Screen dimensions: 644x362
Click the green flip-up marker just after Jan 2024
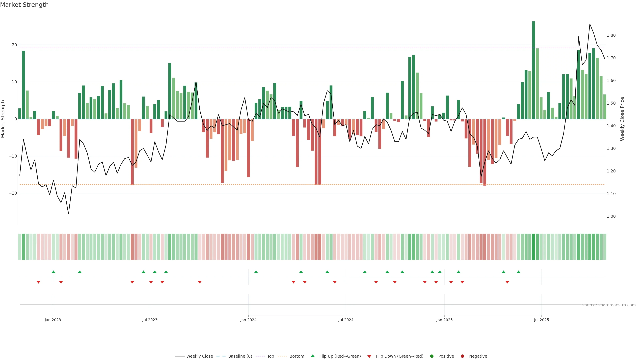coord(256,272)
